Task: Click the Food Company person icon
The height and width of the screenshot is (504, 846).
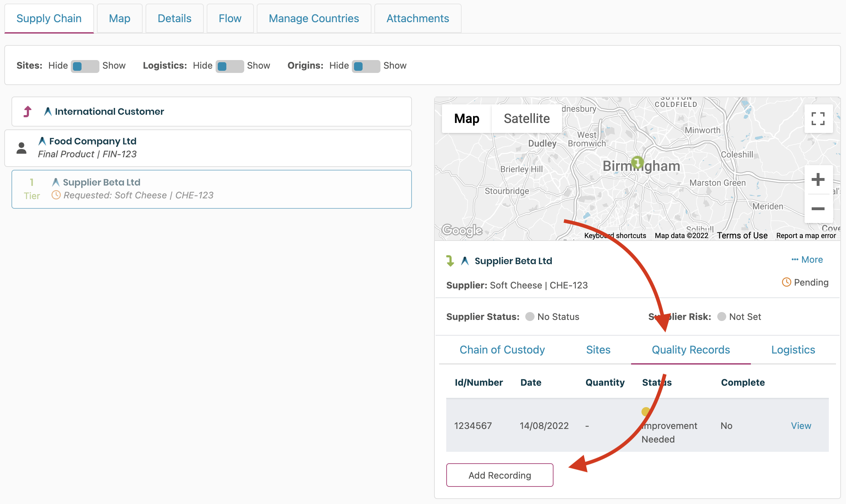Action: click(21, 148)
